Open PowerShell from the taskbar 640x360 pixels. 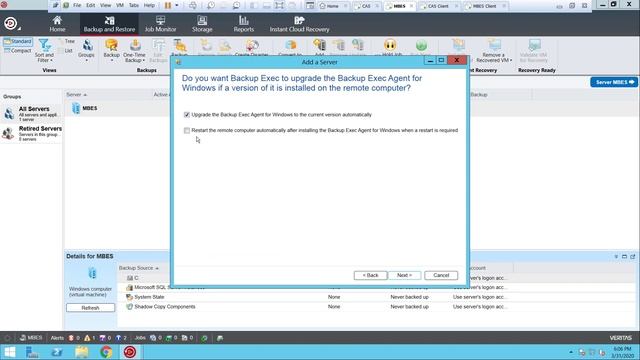(x=57, y=352)
